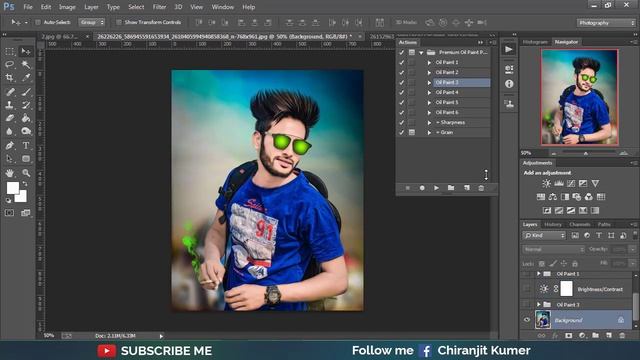Viewport: 640px width, 360px height.
Task: Toggle the Oil Paint 3 action checkmark
Action: pos(402,82)
